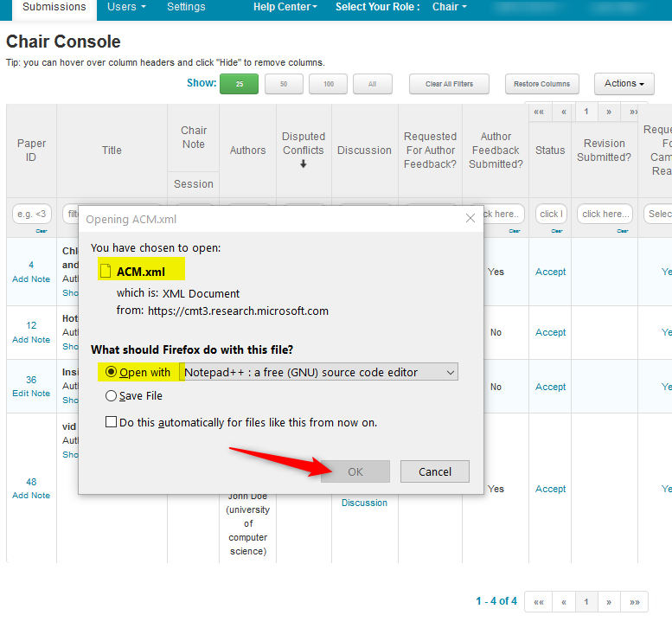Open the Submissions tab

54,7
